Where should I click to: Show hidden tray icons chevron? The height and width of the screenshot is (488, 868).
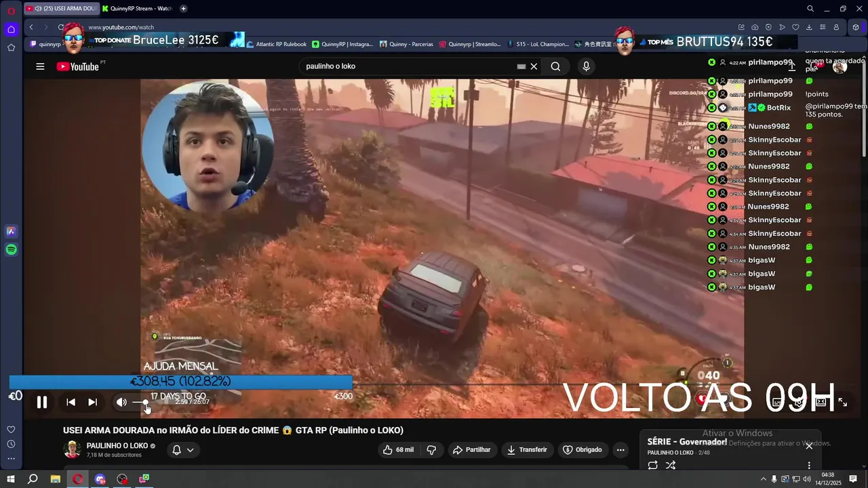tap(763, 479)
